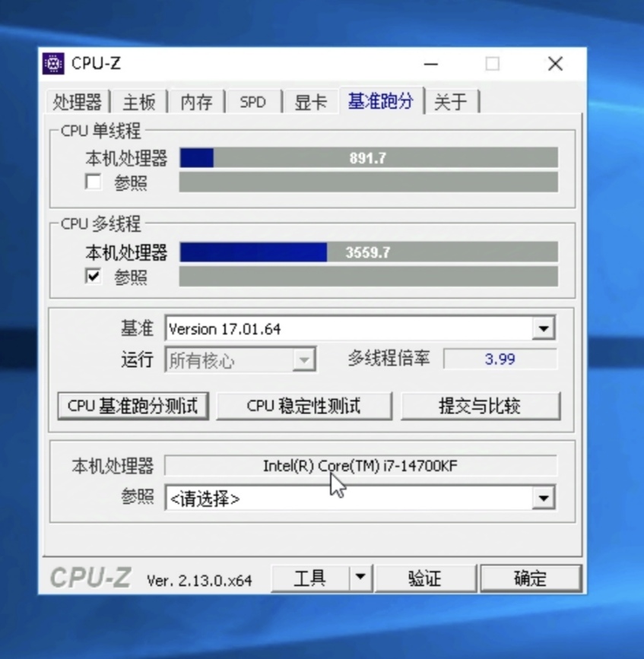Close the CPU-Z window
Image resolution: width=644 pixels, height=659 pixels.
[555, 64]
